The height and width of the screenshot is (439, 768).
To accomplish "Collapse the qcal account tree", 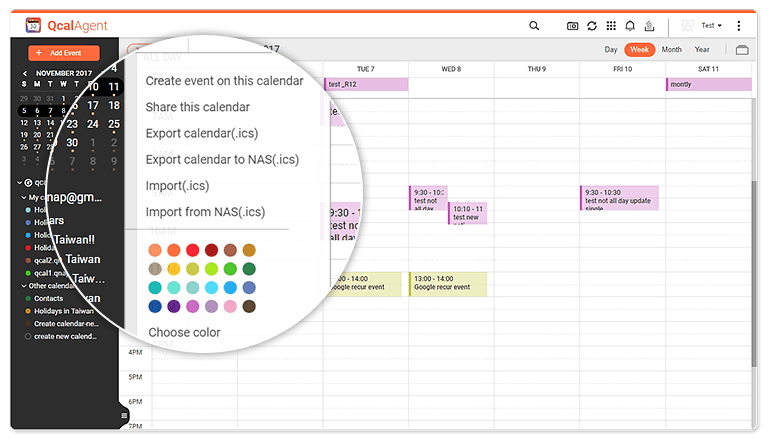I will click(x=20, y=183).
